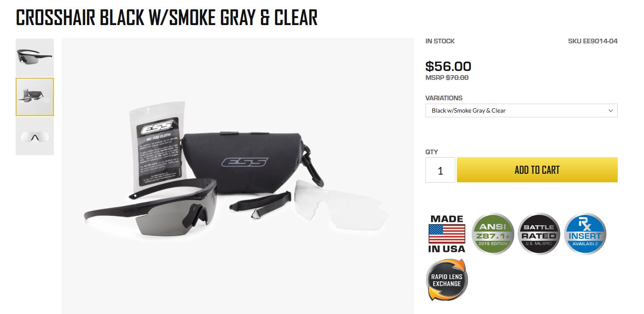Click the main product kit image

[x=238, y=176]
